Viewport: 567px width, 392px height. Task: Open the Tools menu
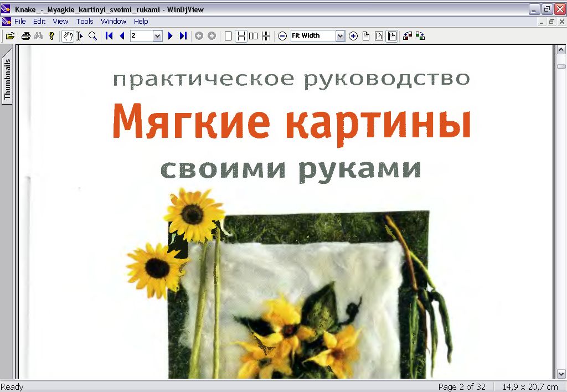85,22
